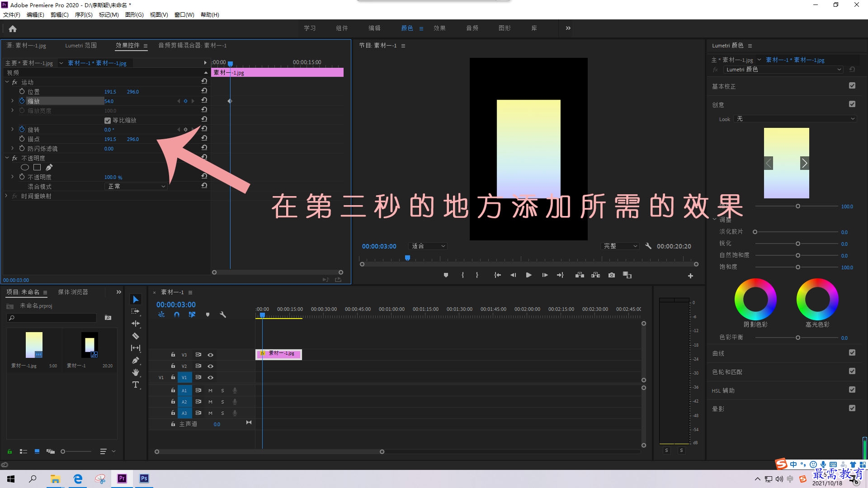Image resolution: width=868 pixels, height=488 pixels.
Task: Open Lumetri 范围 panel tab
Action: pos(81,46)
